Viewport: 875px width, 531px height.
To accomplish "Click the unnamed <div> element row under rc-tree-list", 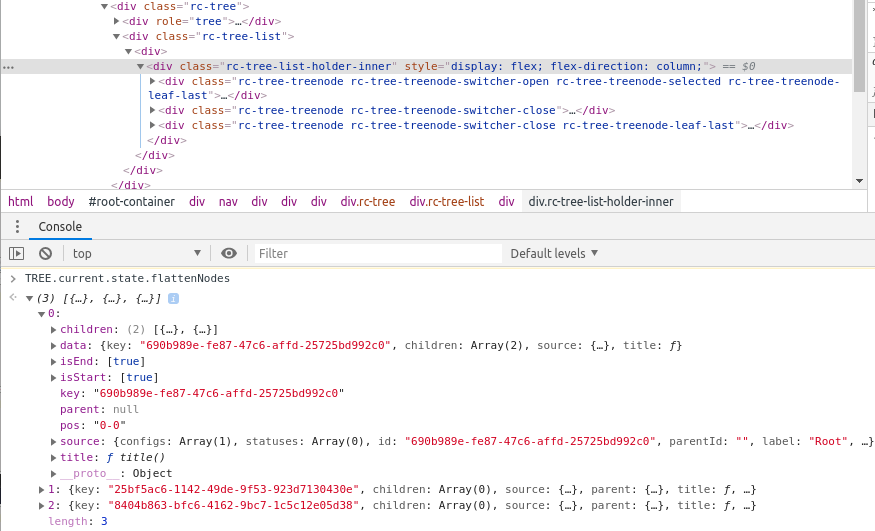I will point(151,51).
